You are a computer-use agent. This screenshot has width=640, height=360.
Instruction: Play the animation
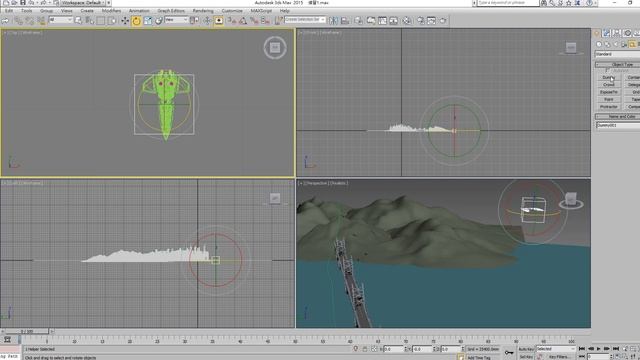(x=599, y=349)
